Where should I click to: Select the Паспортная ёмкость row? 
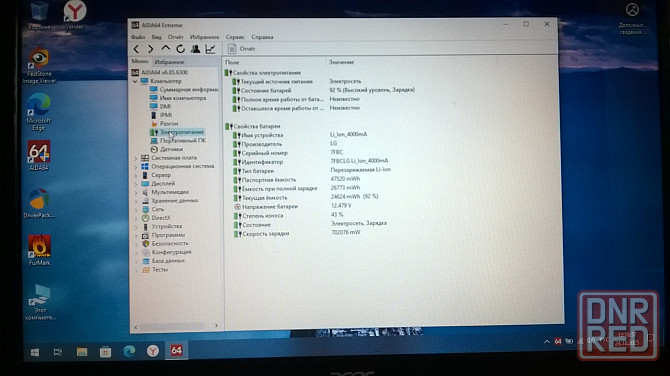click(297, 179)
